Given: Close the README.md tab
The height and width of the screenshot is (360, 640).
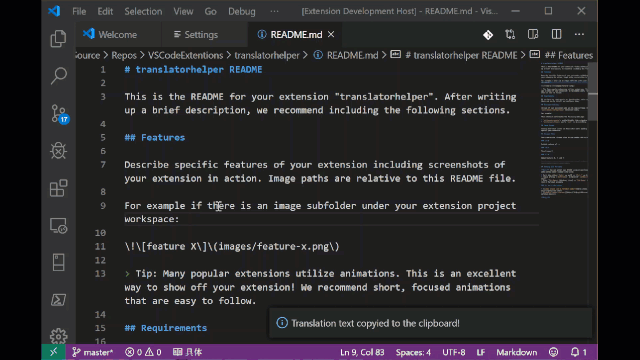Looking at the screenshot, I should [x=331, y=34].
